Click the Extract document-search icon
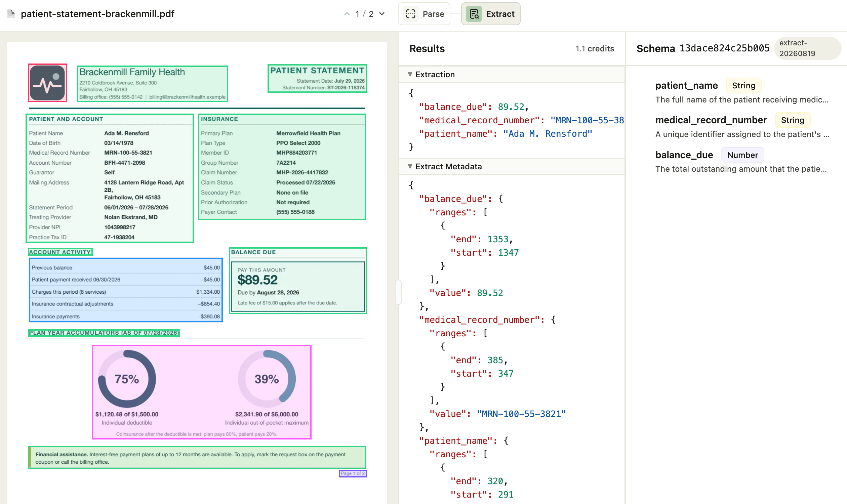Image resolution: width=847 pixels, height=504 pixels. point(474,14)
